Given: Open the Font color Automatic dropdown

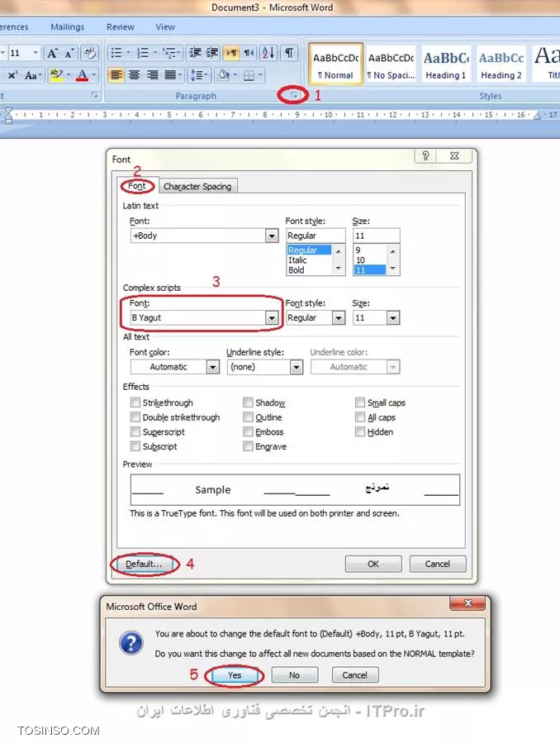Looking at the screenshot, I should click(212, 367).
